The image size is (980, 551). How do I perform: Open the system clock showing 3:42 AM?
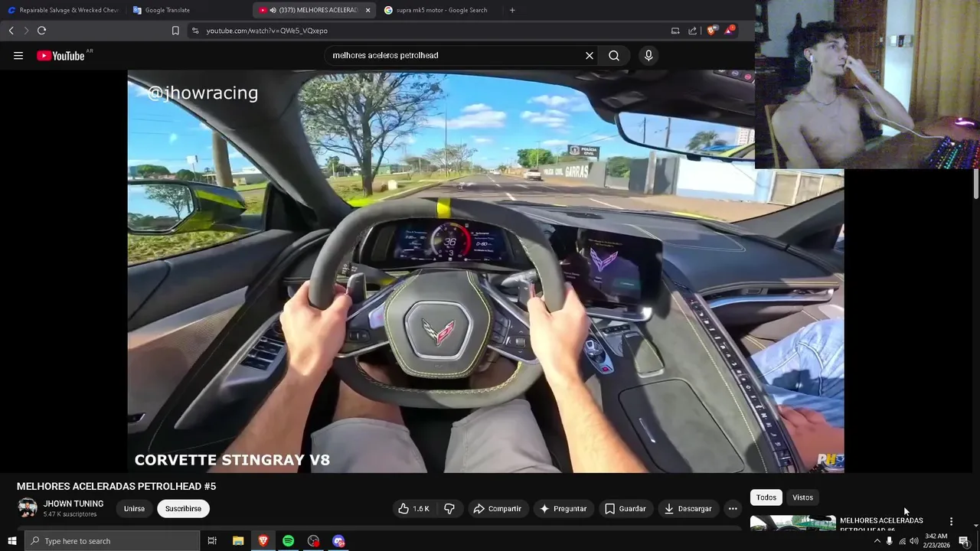(x=937, y=541)
